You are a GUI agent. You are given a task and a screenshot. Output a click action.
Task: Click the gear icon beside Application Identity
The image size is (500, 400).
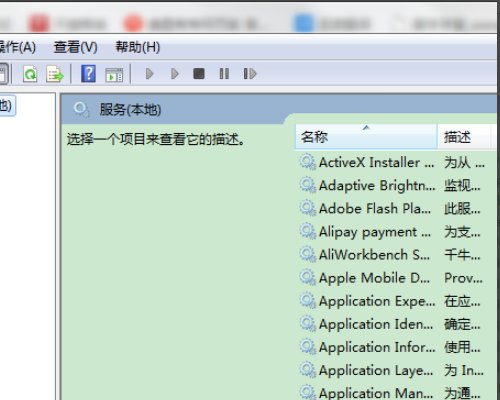[307, 324]
